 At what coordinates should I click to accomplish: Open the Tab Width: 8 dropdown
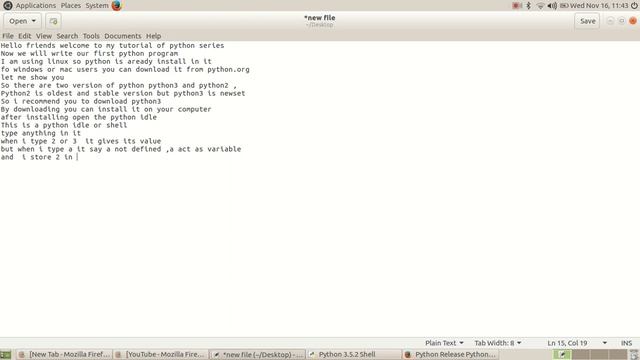pos(498,343)
